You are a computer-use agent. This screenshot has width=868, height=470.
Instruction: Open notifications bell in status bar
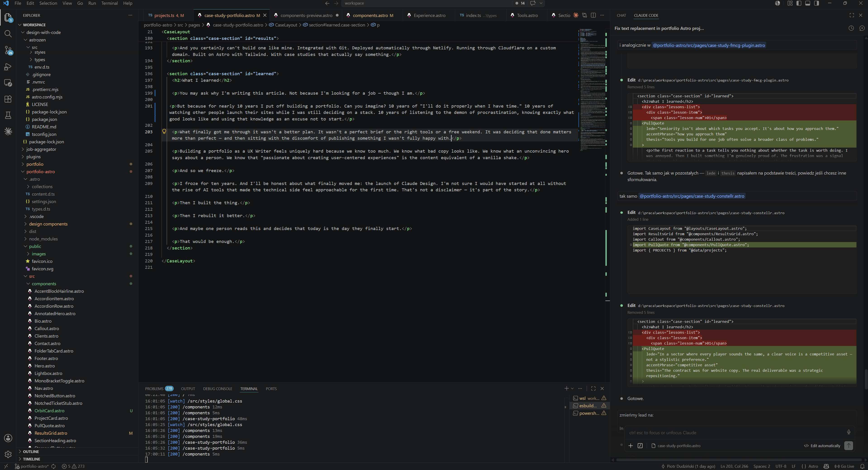862,466
